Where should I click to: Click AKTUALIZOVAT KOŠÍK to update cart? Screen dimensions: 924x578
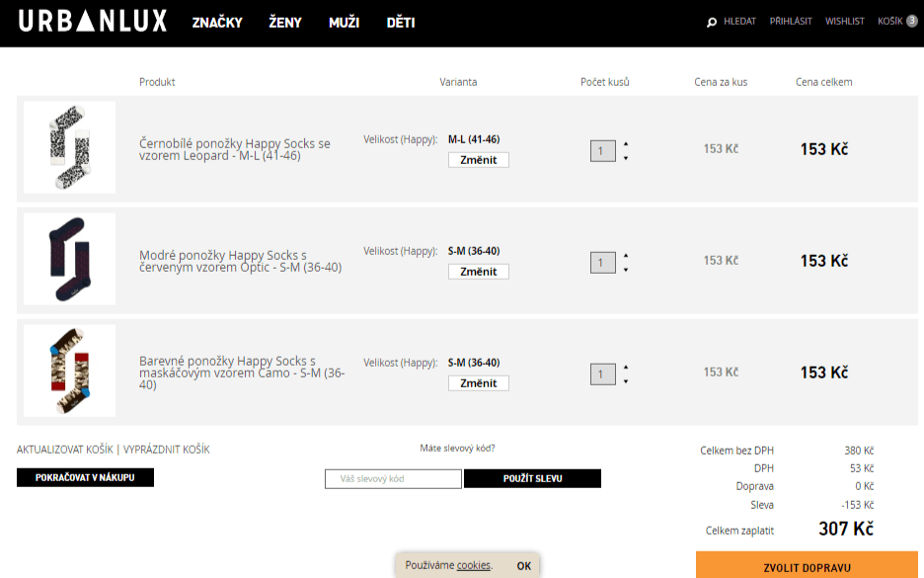coord(65,450)
